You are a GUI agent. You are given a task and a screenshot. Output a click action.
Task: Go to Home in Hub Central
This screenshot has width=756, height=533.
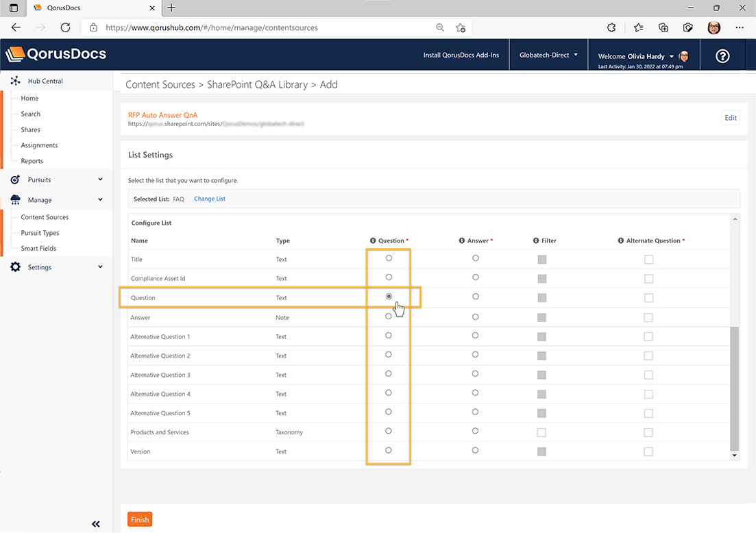29,99
